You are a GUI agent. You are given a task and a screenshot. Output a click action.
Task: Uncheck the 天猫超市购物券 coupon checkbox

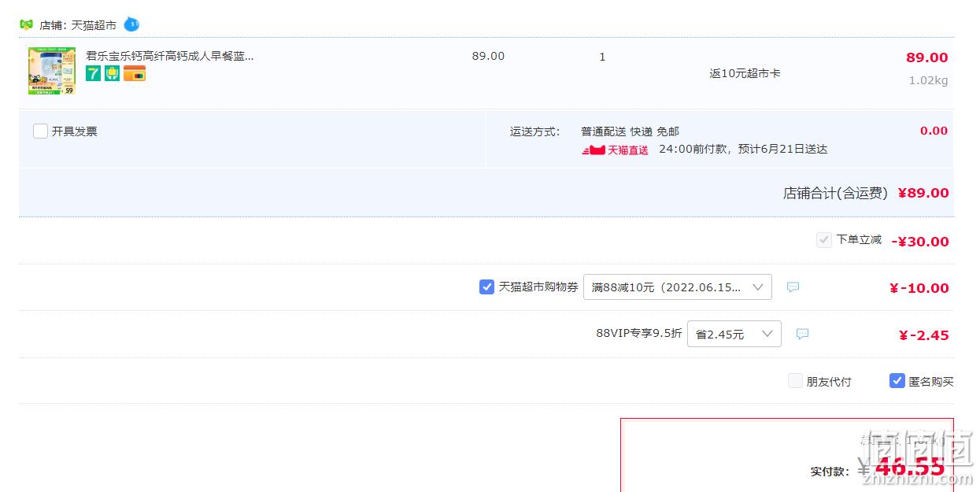click(486, 287)
